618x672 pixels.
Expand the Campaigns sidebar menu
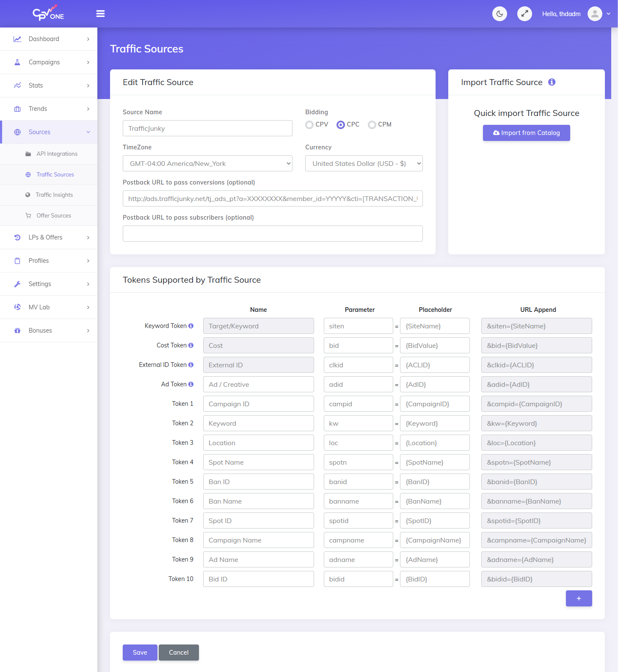coord(49,62)
